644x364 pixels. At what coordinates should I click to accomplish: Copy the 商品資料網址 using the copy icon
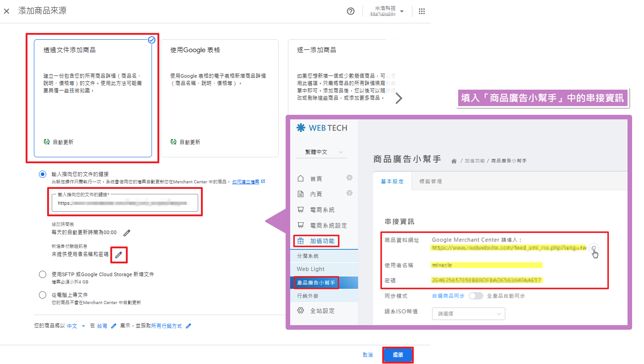(594, 248)
